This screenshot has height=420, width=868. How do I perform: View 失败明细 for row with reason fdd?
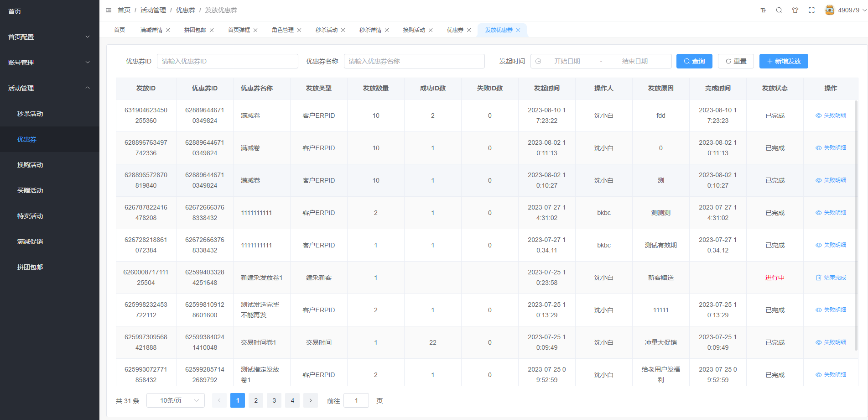point(831,115)
